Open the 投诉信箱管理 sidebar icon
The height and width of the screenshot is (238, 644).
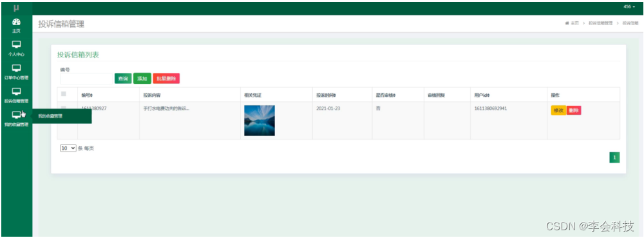pyautogui.click(x=17, y=91)
